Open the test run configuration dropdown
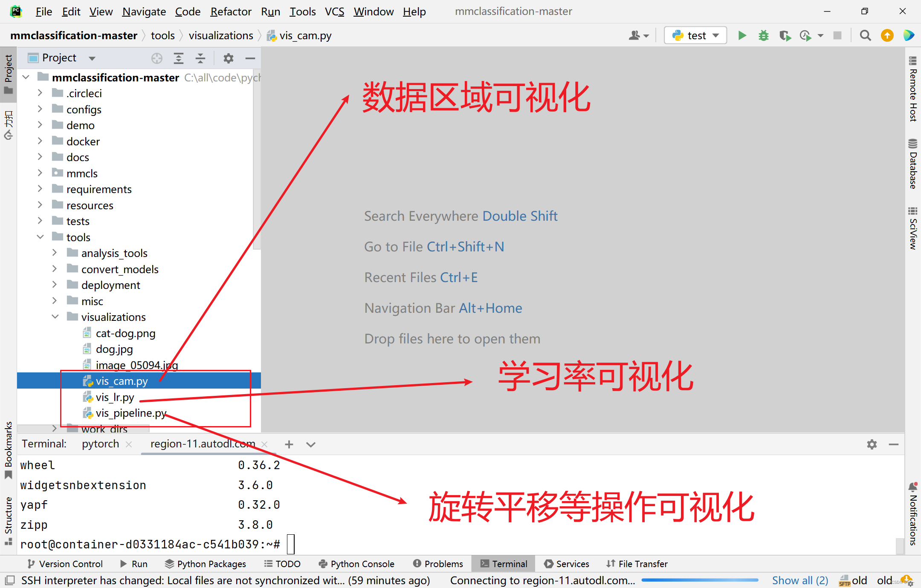 (695, 35)
